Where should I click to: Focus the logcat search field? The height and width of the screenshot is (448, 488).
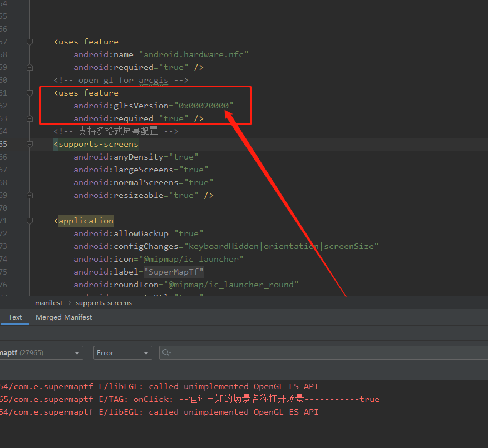click(x=324, y=352)
